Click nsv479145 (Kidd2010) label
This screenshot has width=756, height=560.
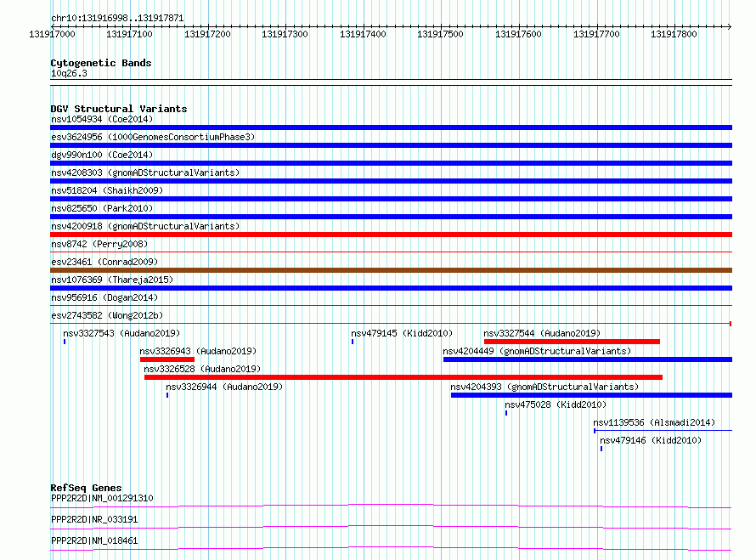(x=402, y=333)
